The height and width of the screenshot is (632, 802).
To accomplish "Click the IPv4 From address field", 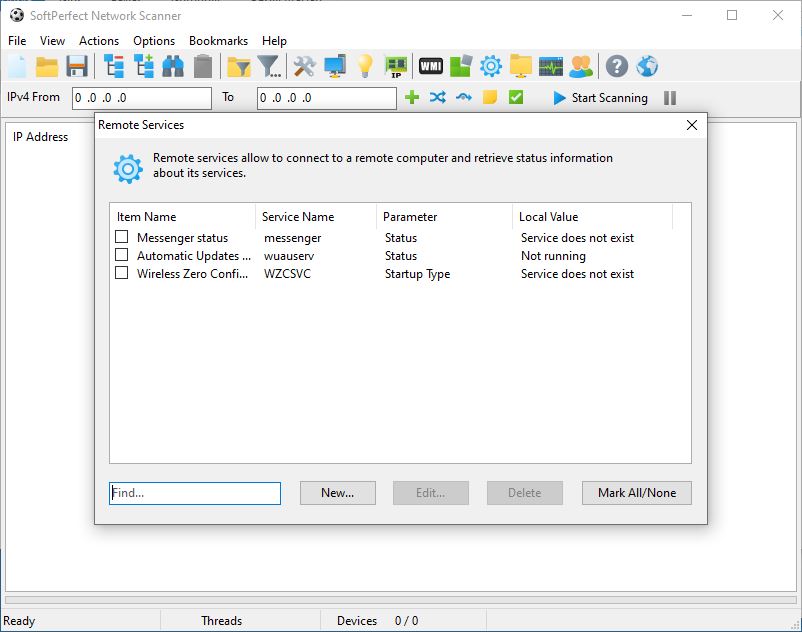I will 142,98.
